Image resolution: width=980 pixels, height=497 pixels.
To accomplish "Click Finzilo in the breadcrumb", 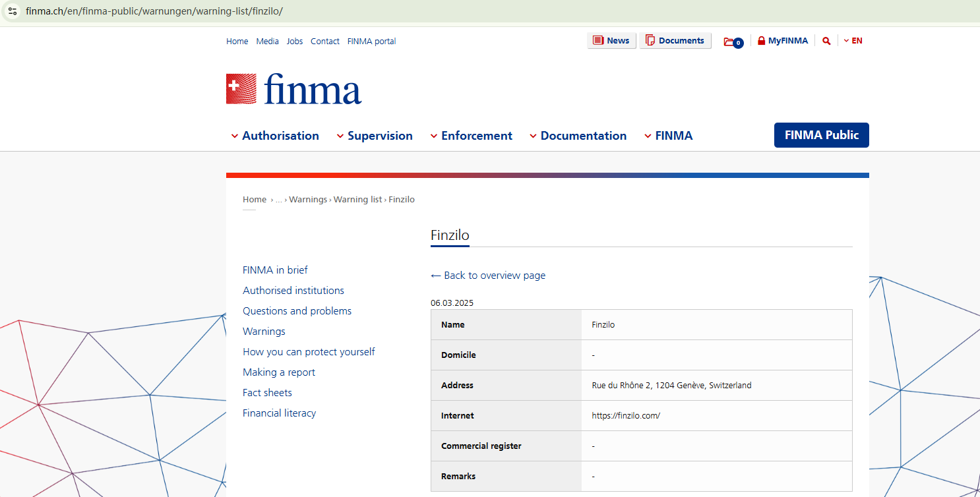I will point(402,200).
